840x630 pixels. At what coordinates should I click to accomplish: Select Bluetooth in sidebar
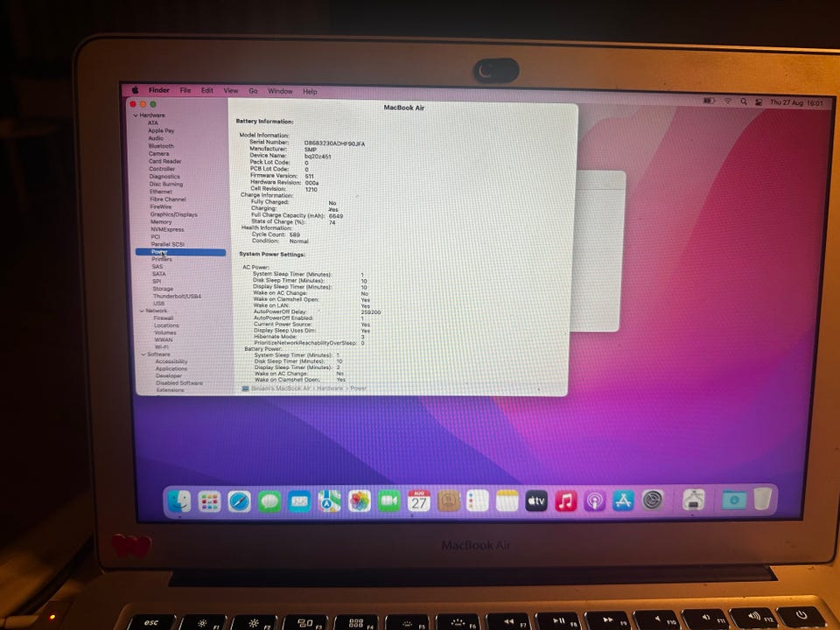pos(161,146)
